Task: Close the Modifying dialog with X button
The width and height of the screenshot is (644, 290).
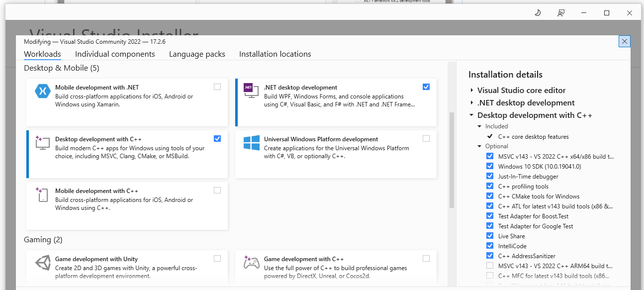Action: 625,41
